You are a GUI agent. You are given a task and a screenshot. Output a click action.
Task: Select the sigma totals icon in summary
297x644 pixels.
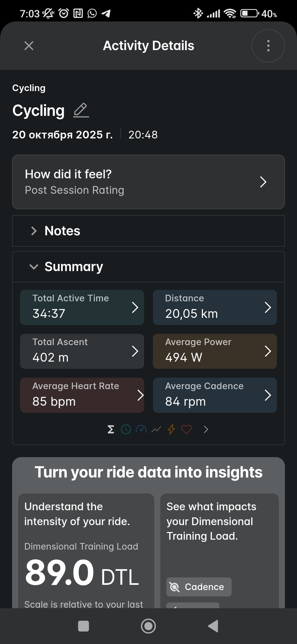click(x=111, y=429)
